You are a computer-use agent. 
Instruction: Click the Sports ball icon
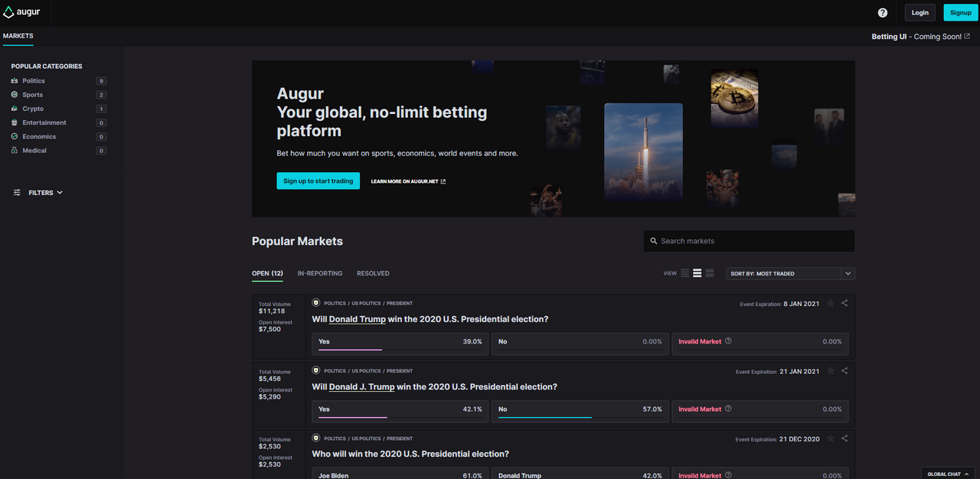click(15, 95)
